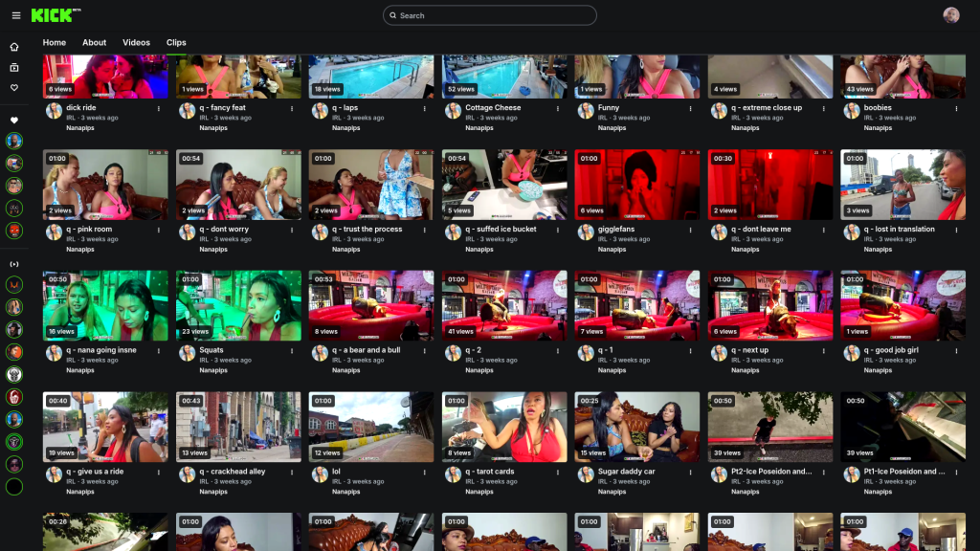Expand the options menu for 'q - tarot cards'
This screenshot has width=980, height=551.
[x=558, y=473]
